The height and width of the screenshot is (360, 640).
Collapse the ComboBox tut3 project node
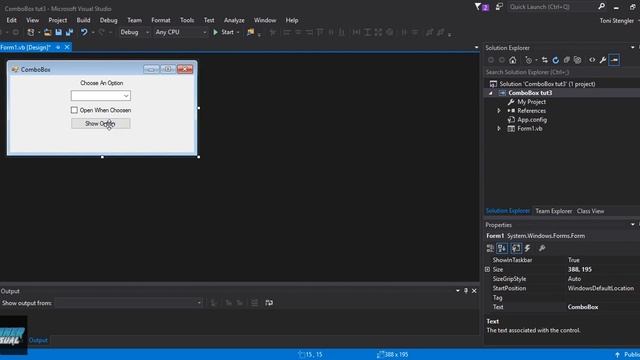pyautogui.click(x=491, y=93)
